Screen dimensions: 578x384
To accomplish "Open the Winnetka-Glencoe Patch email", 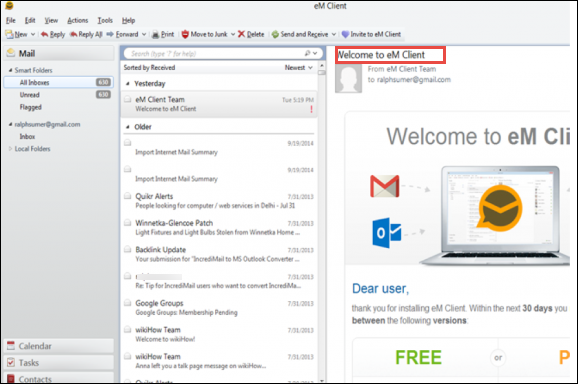I will point(219,227).
